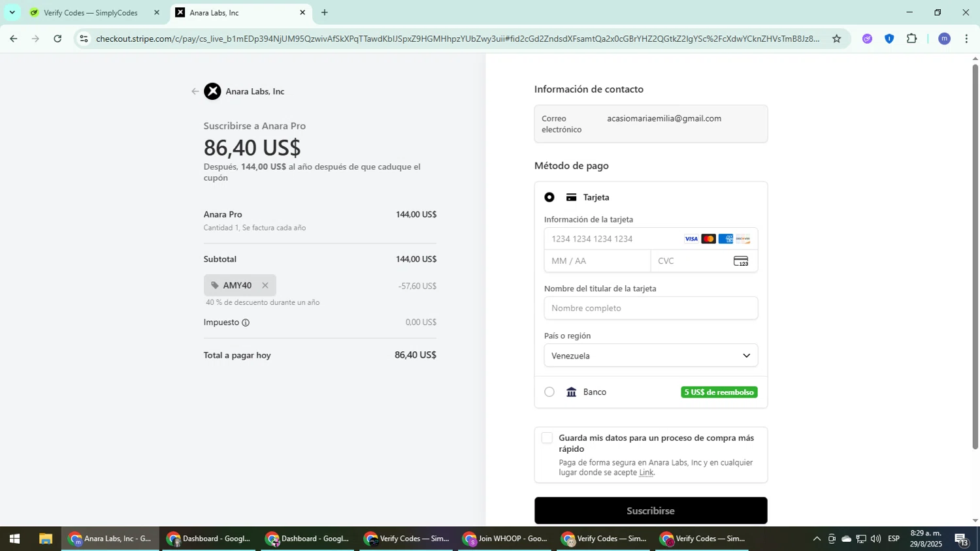Click the credit card icon beside Tarjeta
Screen dimensions: 980x551
pyautogui.click(x=572, y=197)
